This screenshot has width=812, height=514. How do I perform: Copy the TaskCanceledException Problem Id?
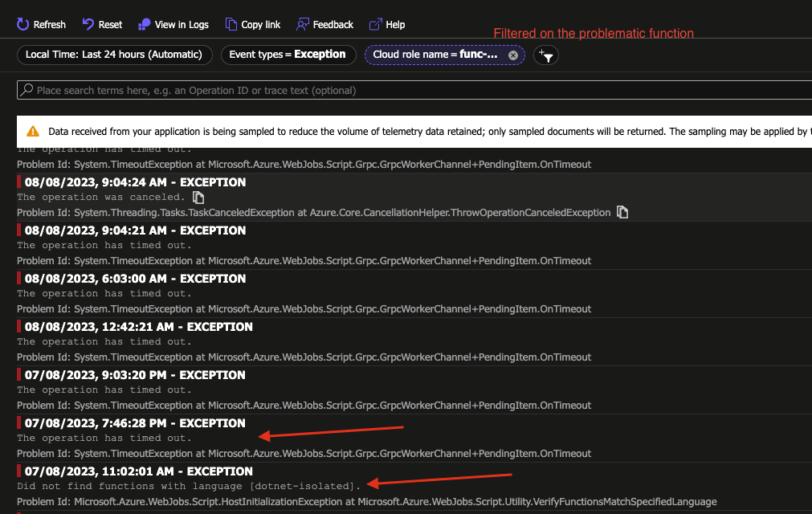[x=622, y=212]
